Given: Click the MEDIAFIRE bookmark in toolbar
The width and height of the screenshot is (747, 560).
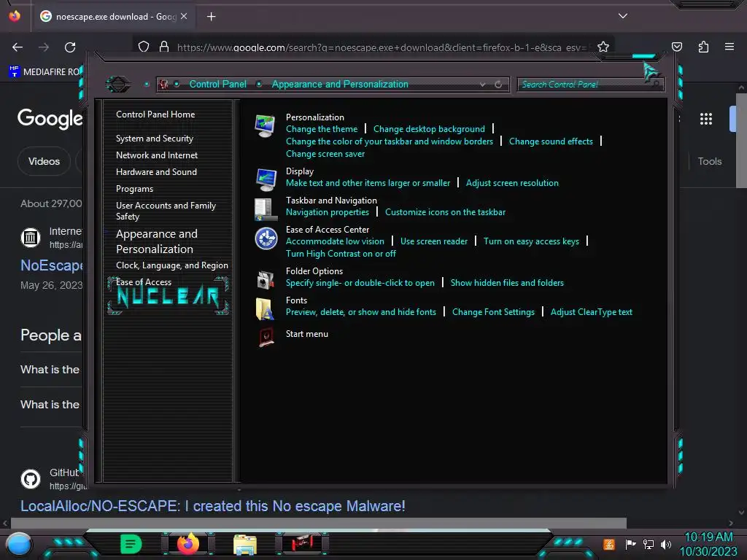Looking at the screenshot, I should (45, 72).
